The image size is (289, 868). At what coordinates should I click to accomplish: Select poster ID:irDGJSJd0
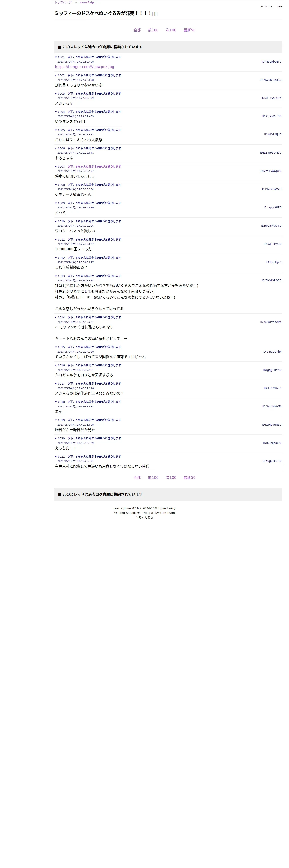click(273, 135)
